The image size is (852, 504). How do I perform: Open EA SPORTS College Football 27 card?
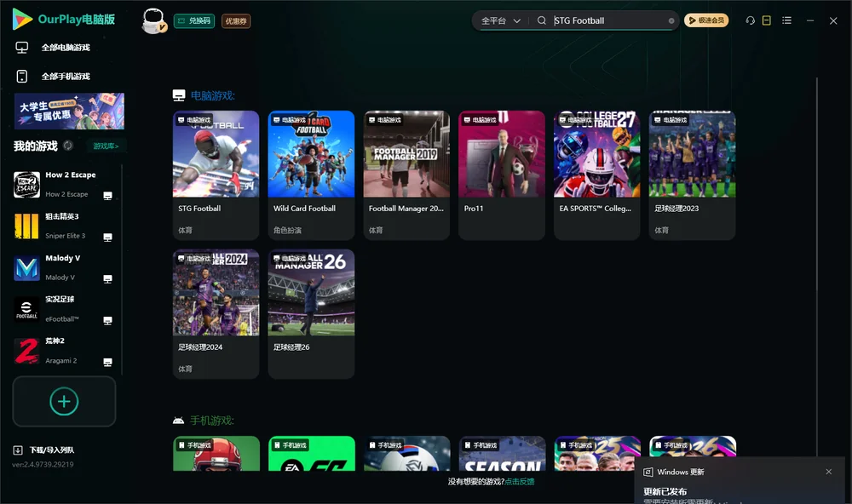596,175
